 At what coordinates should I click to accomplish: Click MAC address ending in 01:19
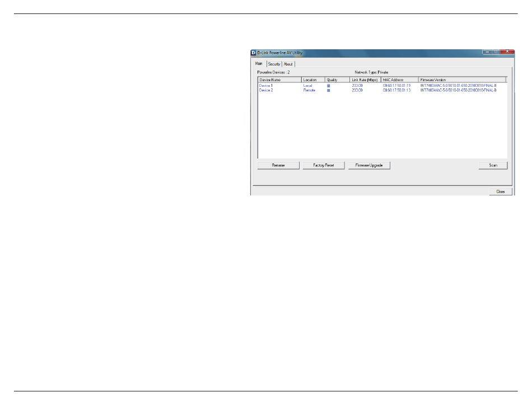coord(396,86)
